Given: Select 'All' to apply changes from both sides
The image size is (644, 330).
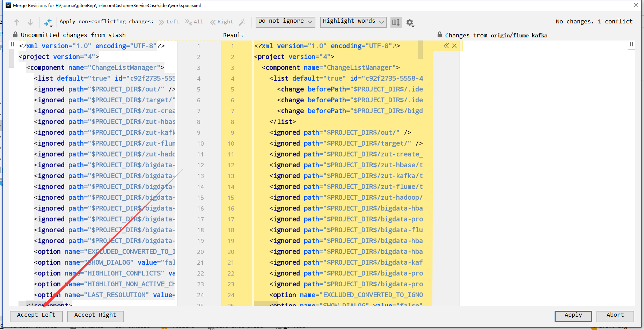Looking at the screenshot, I should pos(194,22).
